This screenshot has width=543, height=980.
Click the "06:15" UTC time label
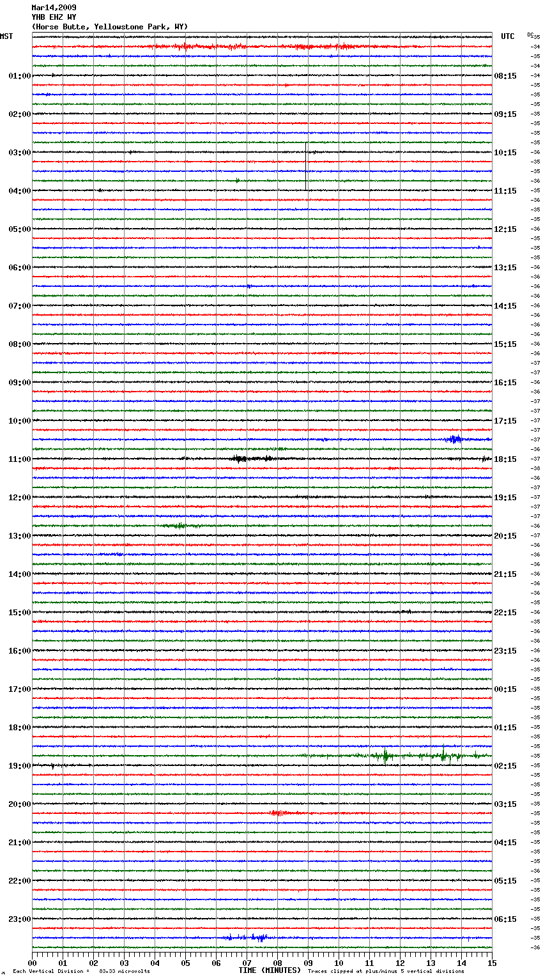tap(505, 919)
